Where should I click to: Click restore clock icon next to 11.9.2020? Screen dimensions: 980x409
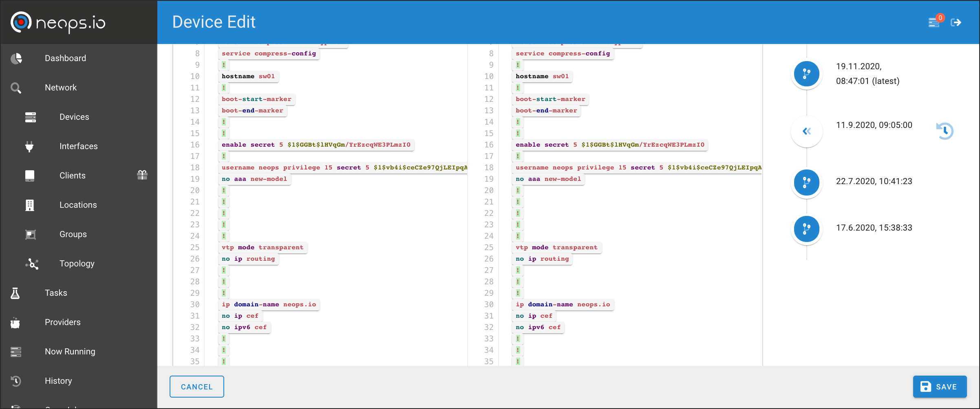click(x=945, y=131)
